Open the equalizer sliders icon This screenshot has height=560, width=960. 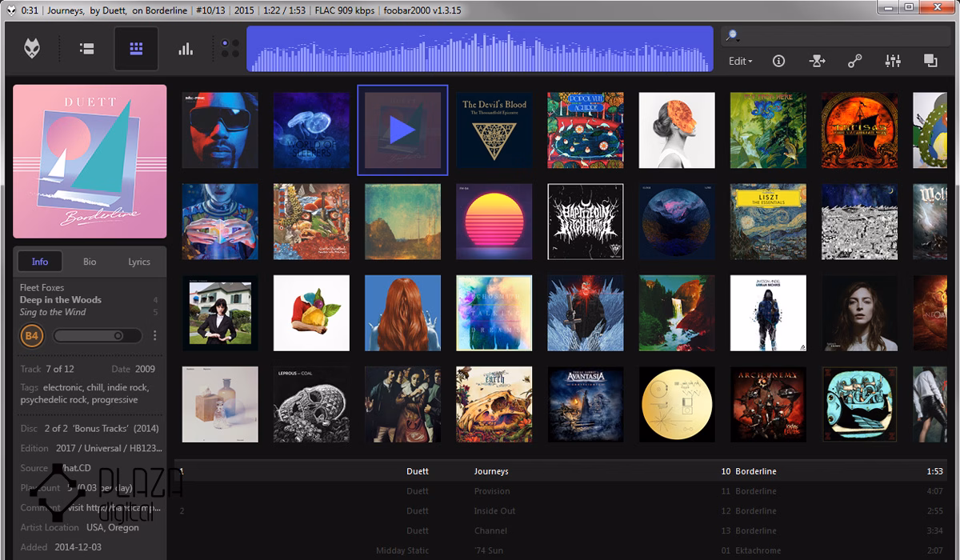pyautogui.click(x=893, y=61)
